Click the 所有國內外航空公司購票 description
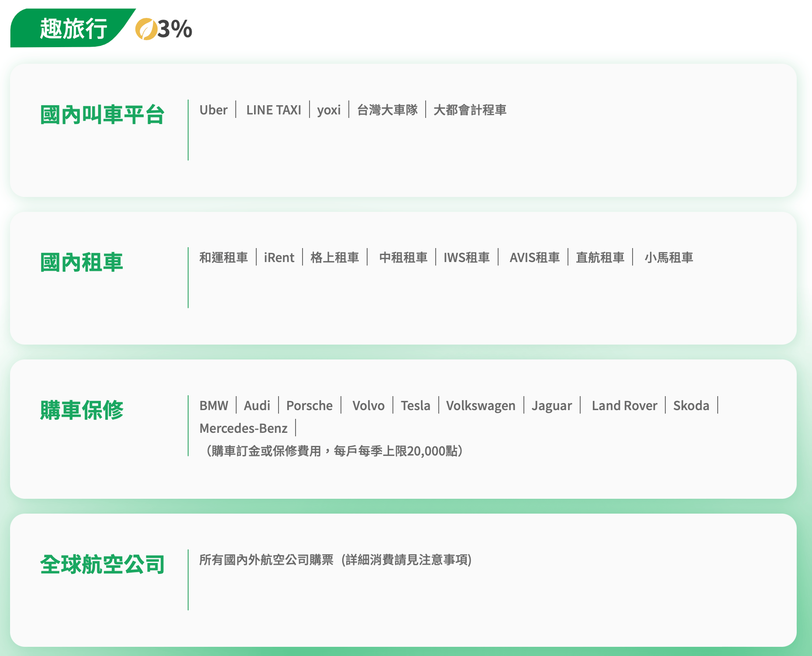The width and height of the screenshot is (812, 656). [x=266, y=560]
